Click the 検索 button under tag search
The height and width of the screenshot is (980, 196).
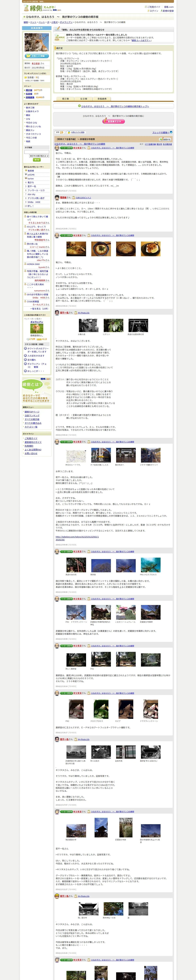click(37, 160)
